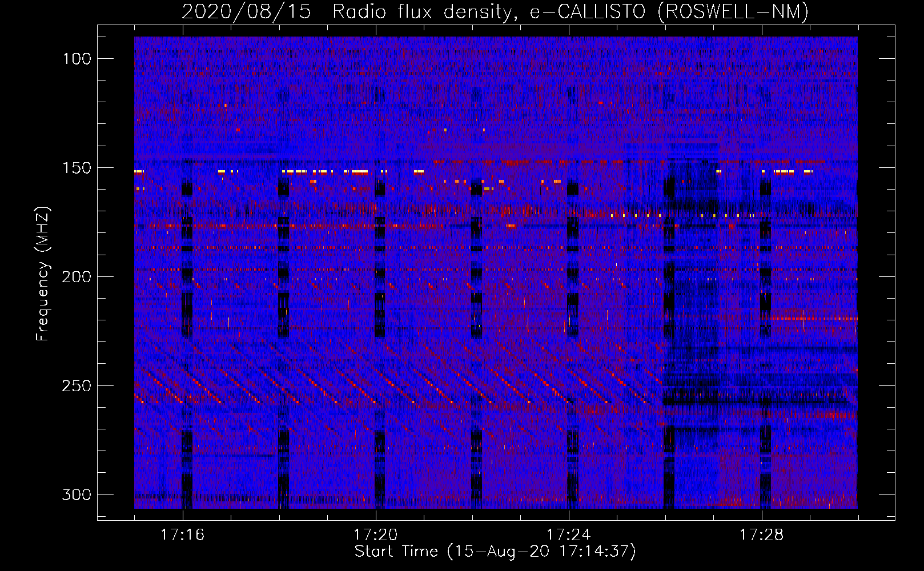The height and width of the screenshot is (571, 924).
Task: Click the 17:28 time tick label
Action: point(761,534)
